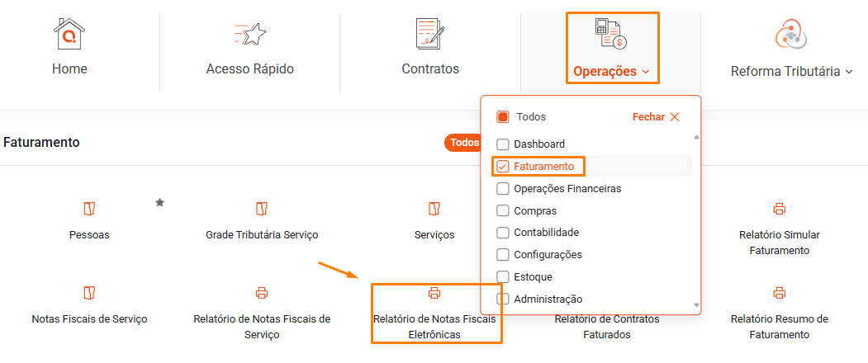Viewport: 868px width, 363px height.
Task: Select the orange Todos filter pill
Action: pos(462,143)
